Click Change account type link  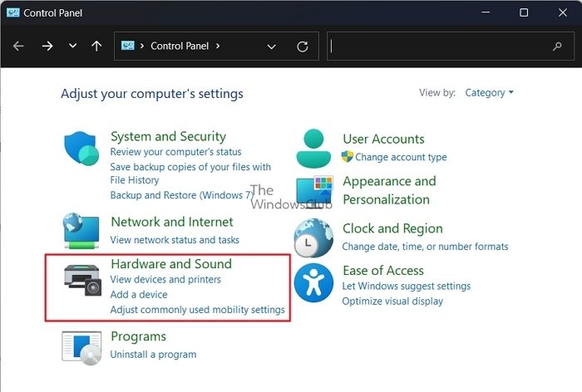pos(401,157)
